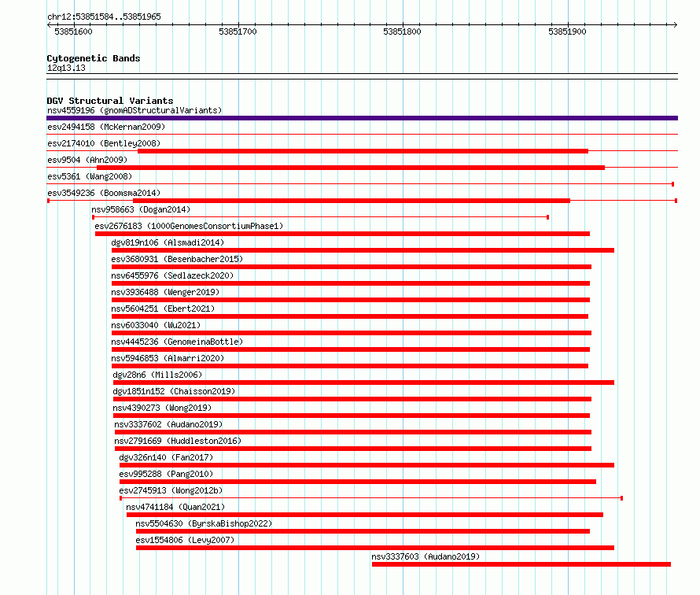The height and width of the screenshot is (595, 700).
Task: Select the thin line under nsv958663
Action: [x=321, y=217]
